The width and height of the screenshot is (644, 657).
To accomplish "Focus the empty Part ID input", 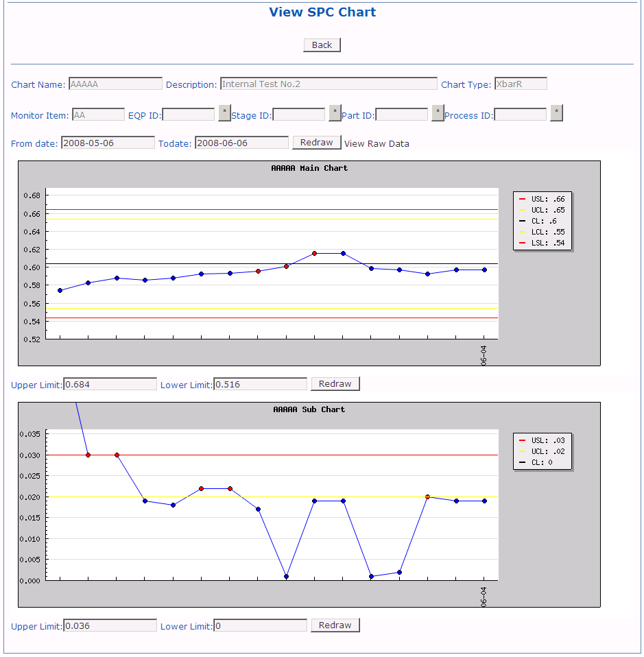I will (402, 115).
